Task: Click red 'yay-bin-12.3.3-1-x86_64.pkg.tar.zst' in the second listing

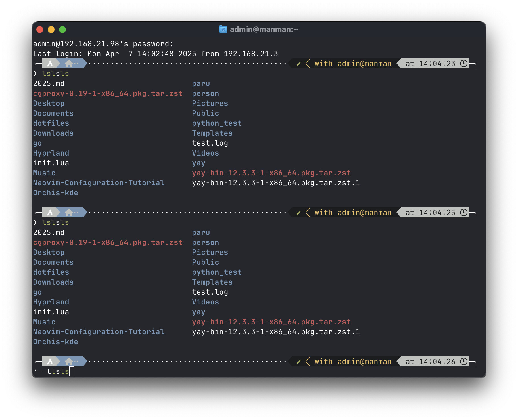Action: [271, 322]
